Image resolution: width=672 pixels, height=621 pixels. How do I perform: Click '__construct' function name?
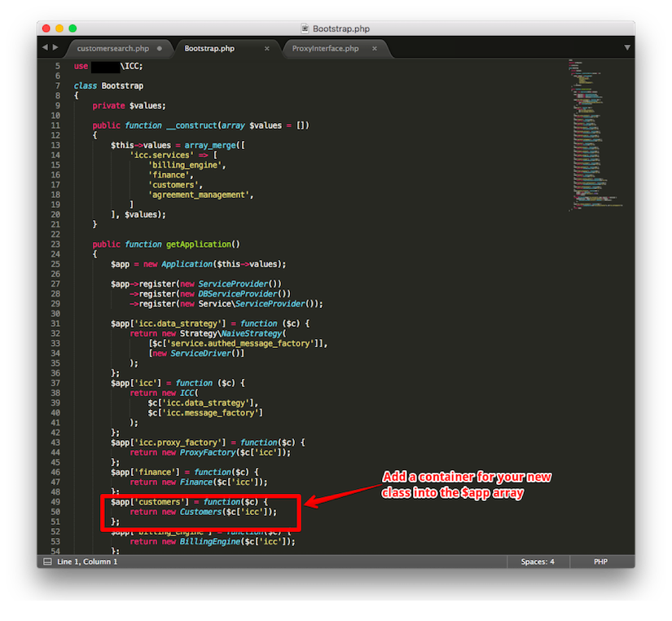click(x=192, y=126)
